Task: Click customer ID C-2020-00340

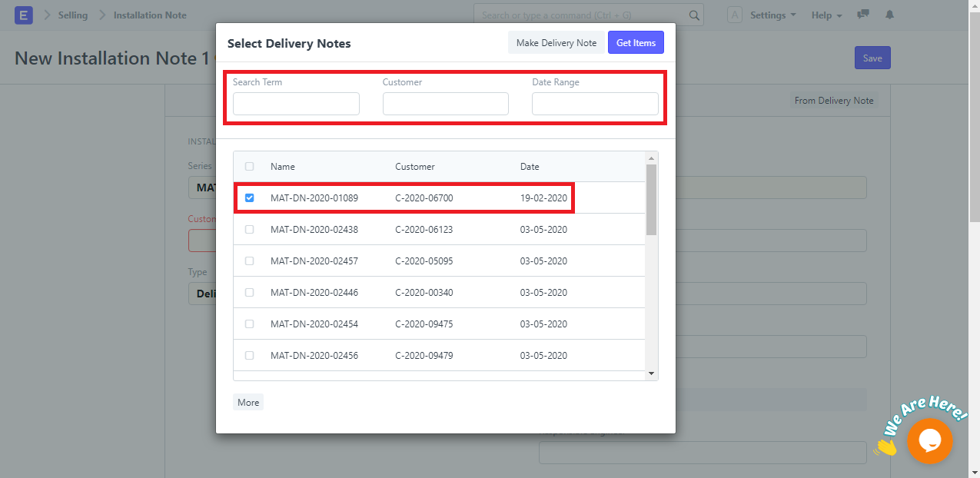Action: [x=424, y=293]
